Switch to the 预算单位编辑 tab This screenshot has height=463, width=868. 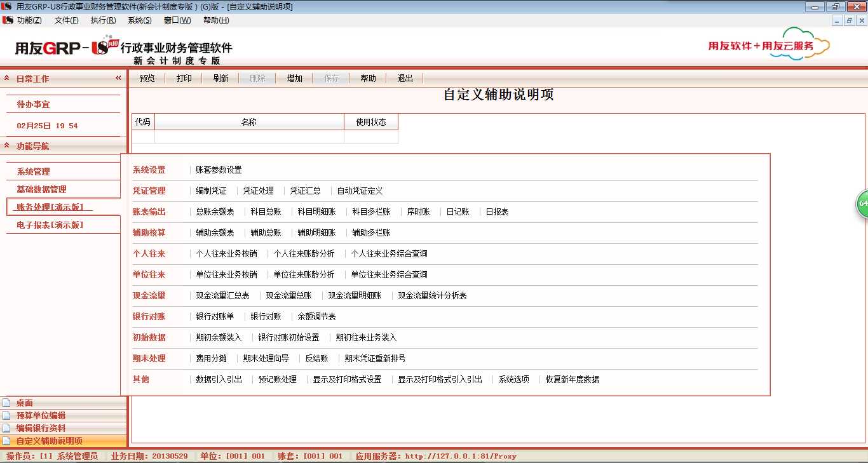64,415
